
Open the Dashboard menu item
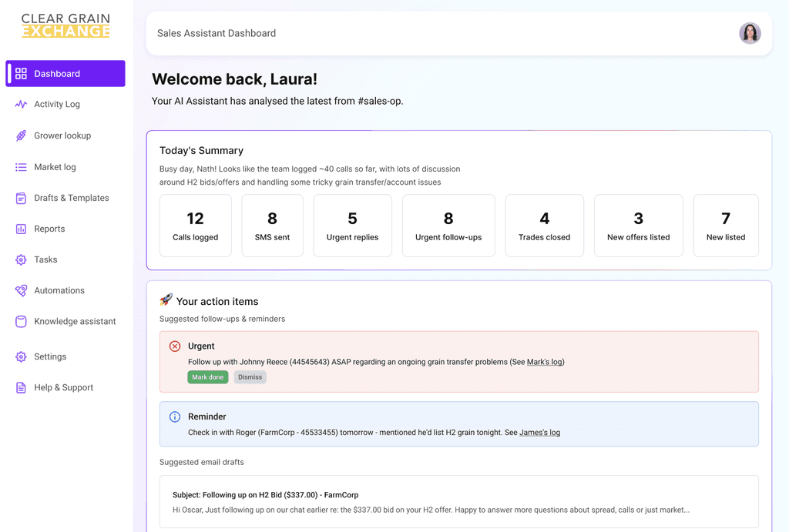65,73
